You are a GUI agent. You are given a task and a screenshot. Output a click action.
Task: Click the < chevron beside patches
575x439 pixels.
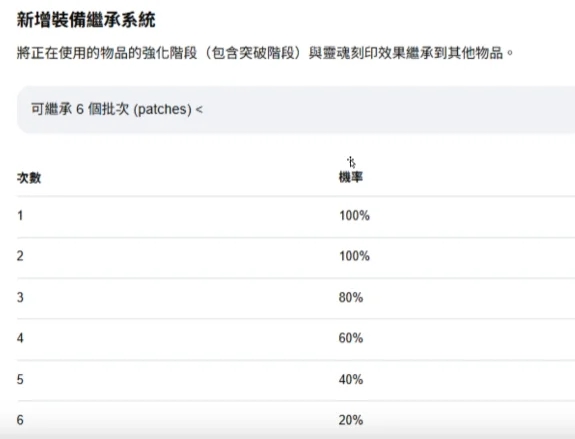(x=199, y=109)
